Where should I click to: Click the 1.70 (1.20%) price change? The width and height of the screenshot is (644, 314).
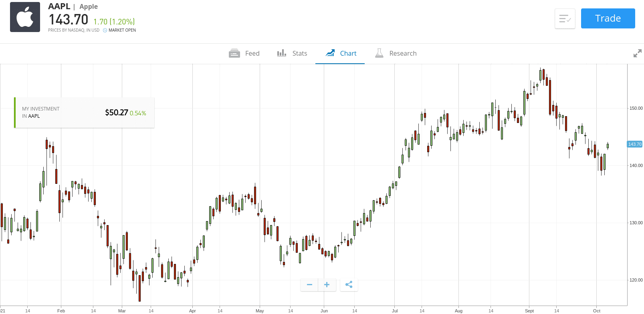click(114, 22)
